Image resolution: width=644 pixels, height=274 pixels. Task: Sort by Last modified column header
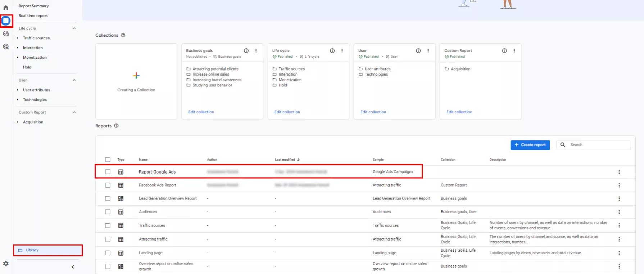pos(287,160)
